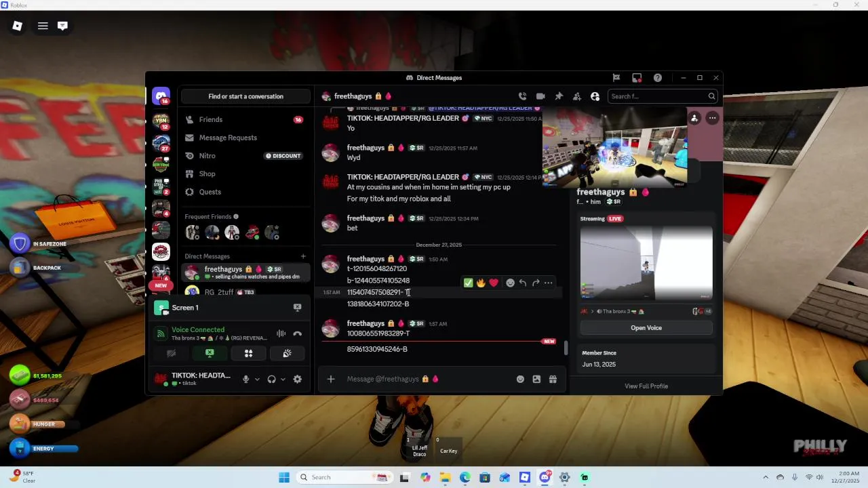Open the sticker picker
Viewport: 868px width, 488px height.
click(536, 379)
